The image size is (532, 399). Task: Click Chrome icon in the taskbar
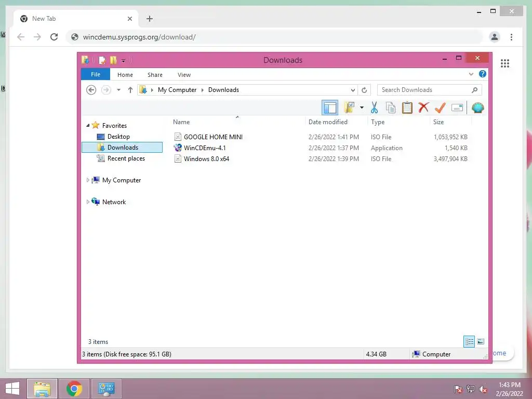tap(74, 389)
